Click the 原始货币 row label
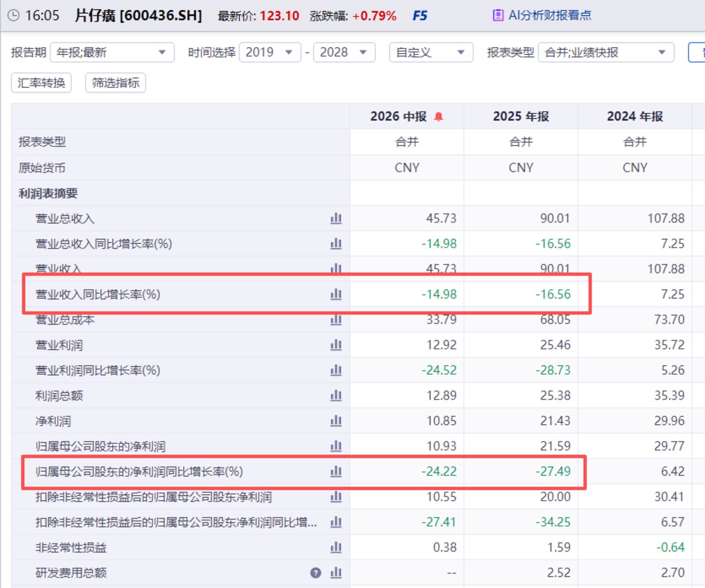Image resolution: width=705 pixels, height=588 pixels. point(42,168)
